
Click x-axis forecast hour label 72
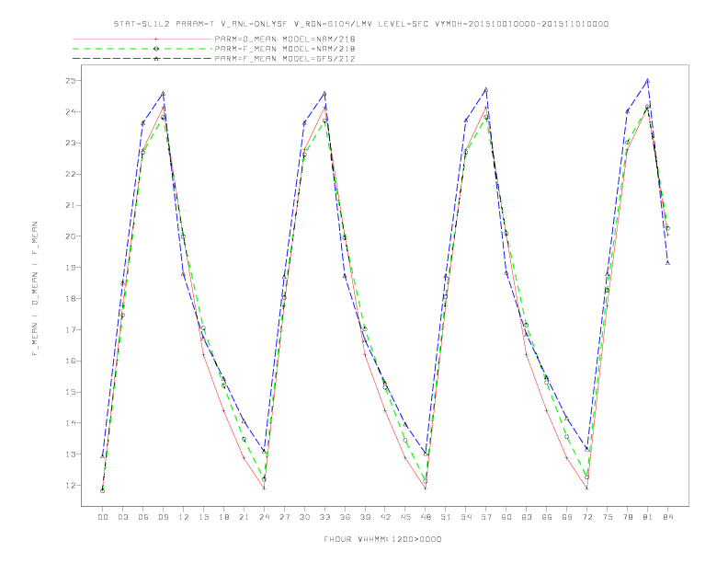pos(586,517)
